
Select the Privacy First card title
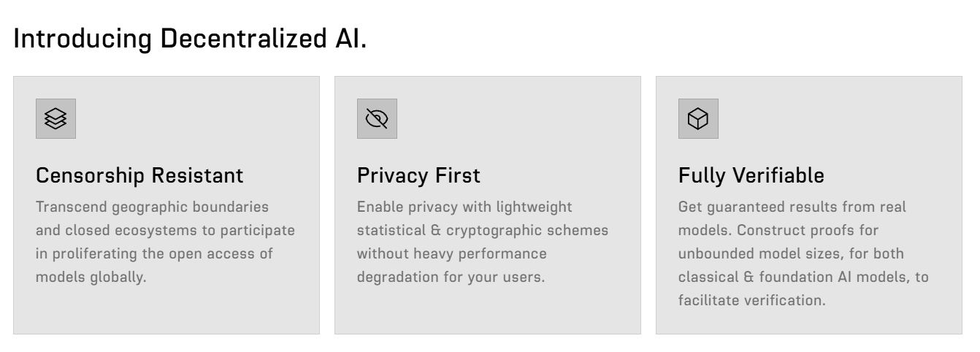[418, 176]
